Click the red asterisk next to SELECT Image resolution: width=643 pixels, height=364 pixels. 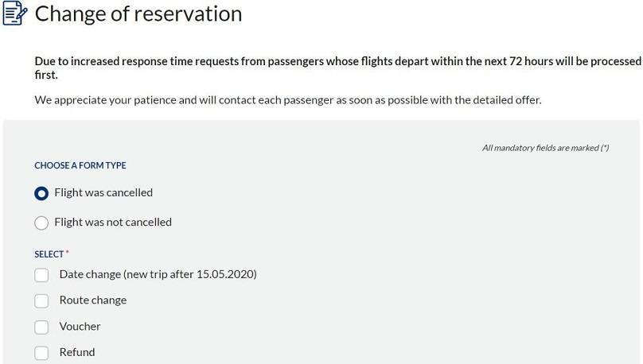click(x=68, y=253)
